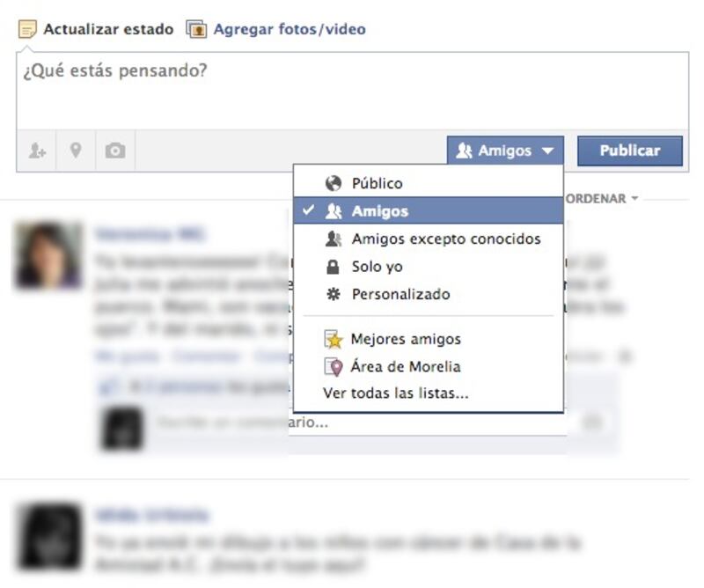Viewport: 704px width, 588px height.
Task: Open the ORDENAR sort dropdown
Action: 602,199
